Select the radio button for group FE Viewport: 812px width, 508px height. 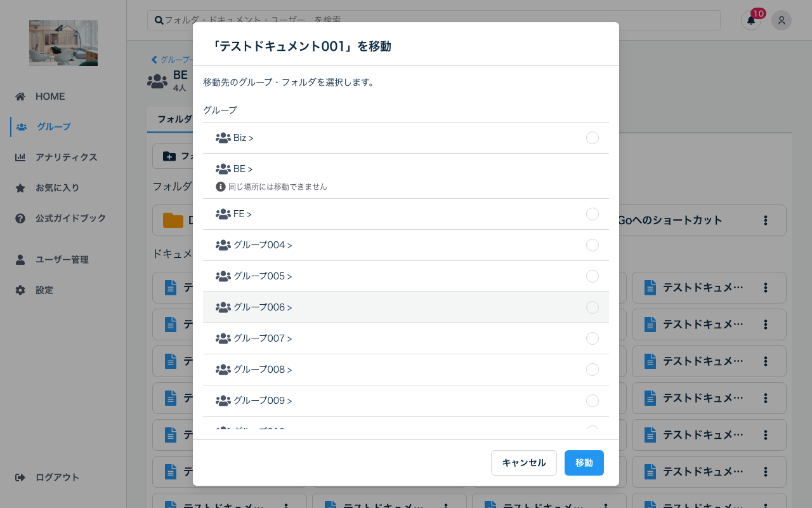pyautogui.click(x=593, y=214)
